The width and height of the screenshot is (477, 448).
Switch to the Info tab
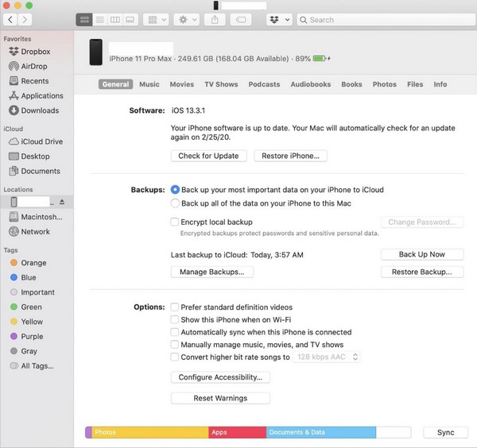coord(440,84)
